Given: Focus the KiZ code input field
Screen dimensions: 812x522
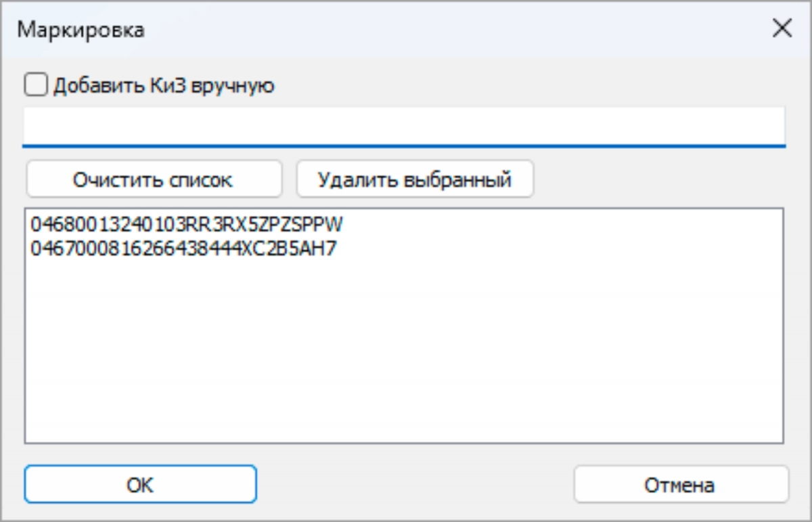Looking at the screenshot, I should [404, 125].
